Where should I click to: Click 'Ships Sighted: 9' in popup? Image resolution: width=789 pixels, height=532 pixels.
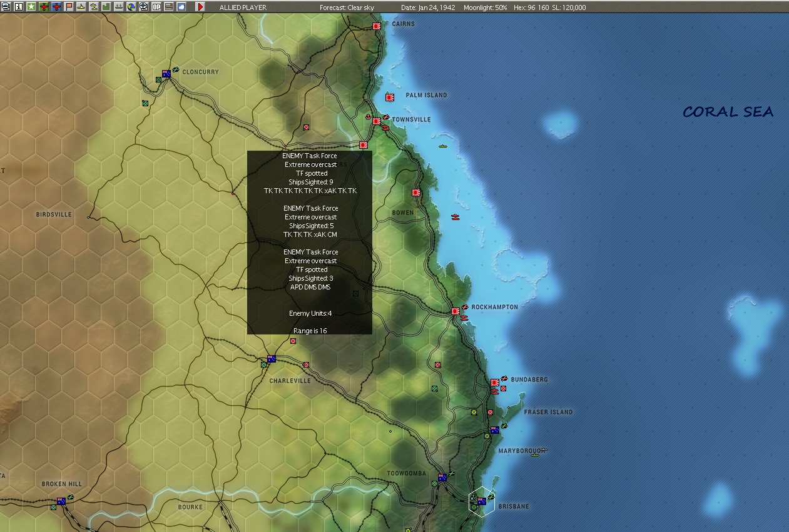(x=310, y=182)
